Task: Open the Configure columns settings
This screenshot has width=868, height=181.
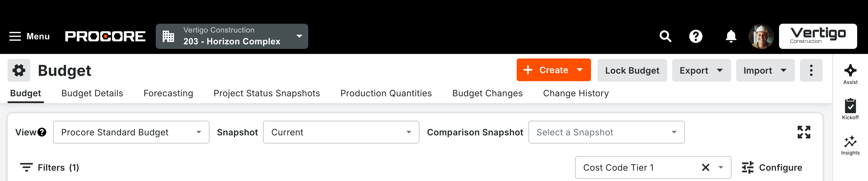Action: pyautogui.click(x=772, y=167)
